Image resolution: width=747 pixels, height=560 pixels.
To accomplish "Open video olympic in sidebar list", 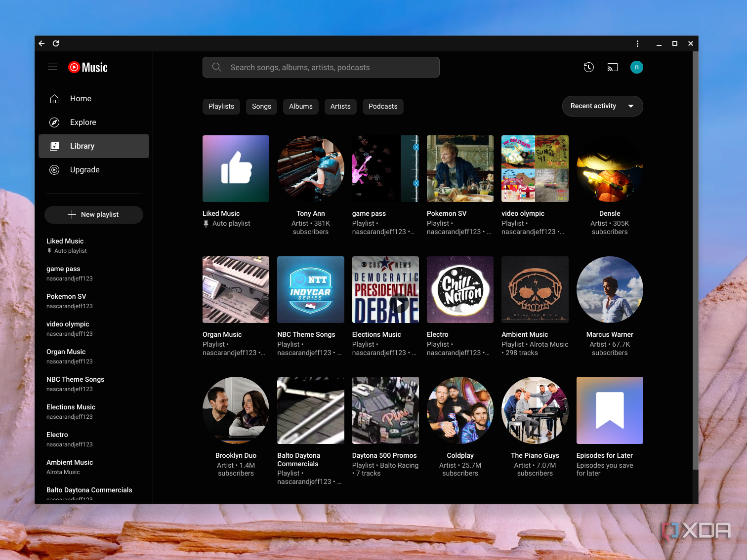I will point(94,328).
